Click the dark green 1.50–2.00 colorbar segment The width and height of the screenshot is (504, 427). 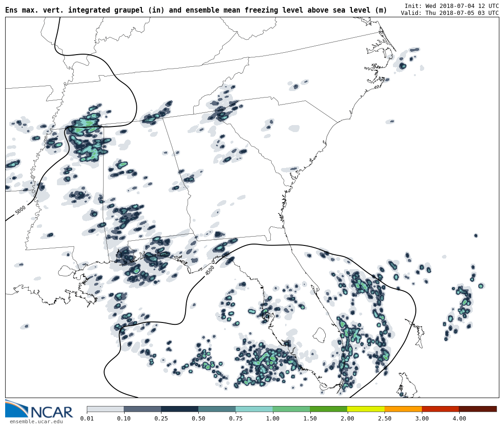pos(329,409)
